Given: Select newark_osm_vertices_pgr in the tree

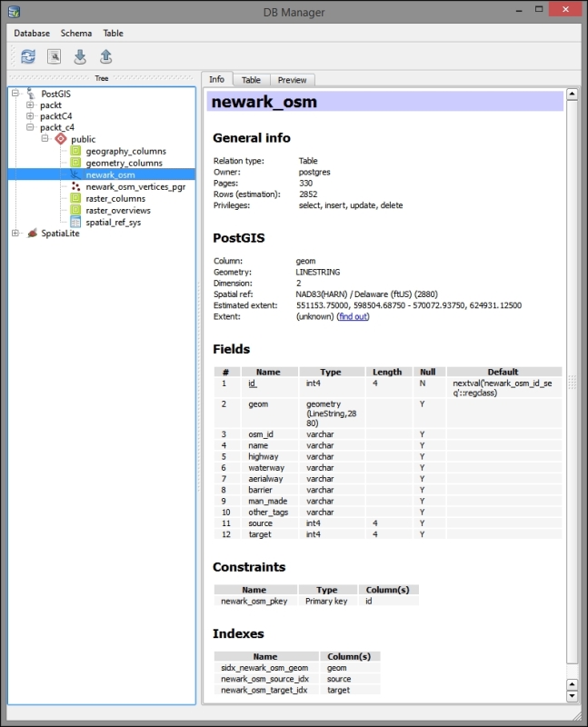Looking at the screenshot, I should (135, 187).
